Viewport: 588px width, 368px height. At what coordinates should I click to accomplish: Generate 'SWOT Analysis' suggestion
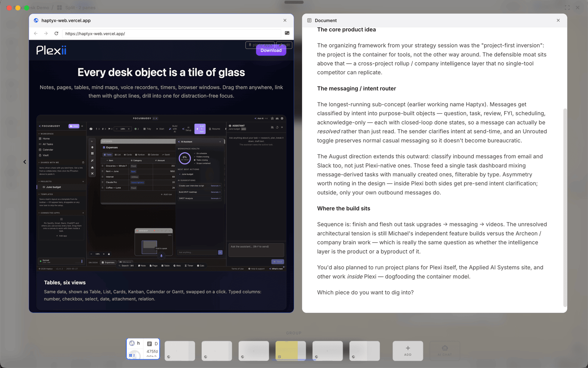(x=215, y=198)
